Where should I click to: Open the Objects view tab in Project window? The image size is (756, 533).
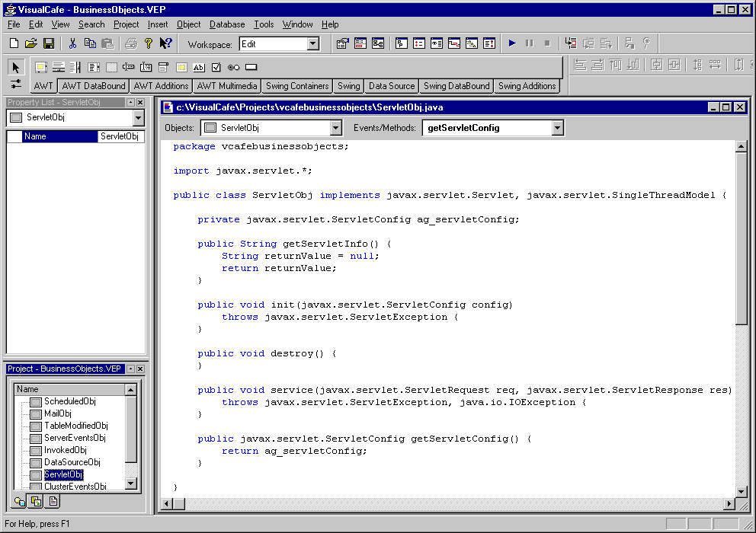[x=20, y=502]
